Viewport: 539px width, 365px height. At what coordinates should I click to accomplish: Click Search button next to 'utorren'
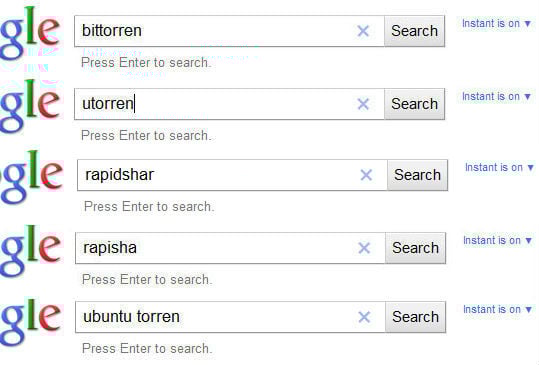[415, 104]
